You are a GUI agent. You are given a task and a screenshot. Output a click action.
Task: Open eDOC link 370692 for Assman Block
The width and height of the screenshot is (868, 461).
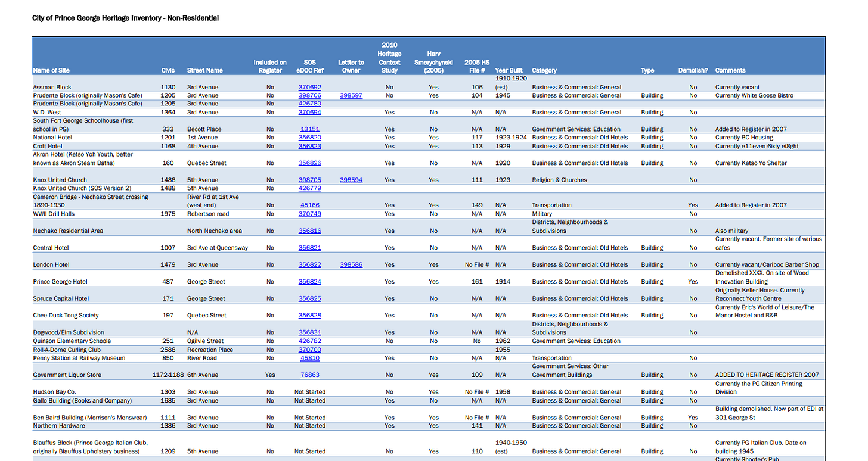tap(310, 87)
